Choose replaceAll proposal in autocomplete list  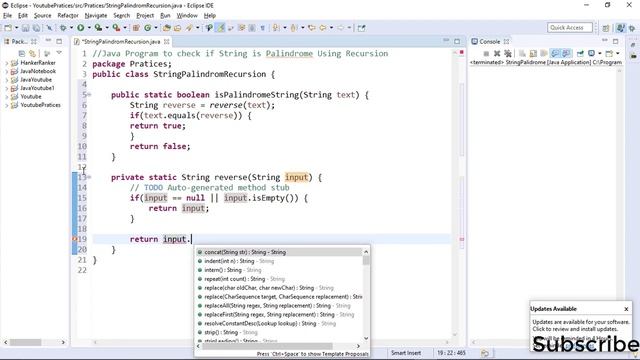[x=279, y=306]
